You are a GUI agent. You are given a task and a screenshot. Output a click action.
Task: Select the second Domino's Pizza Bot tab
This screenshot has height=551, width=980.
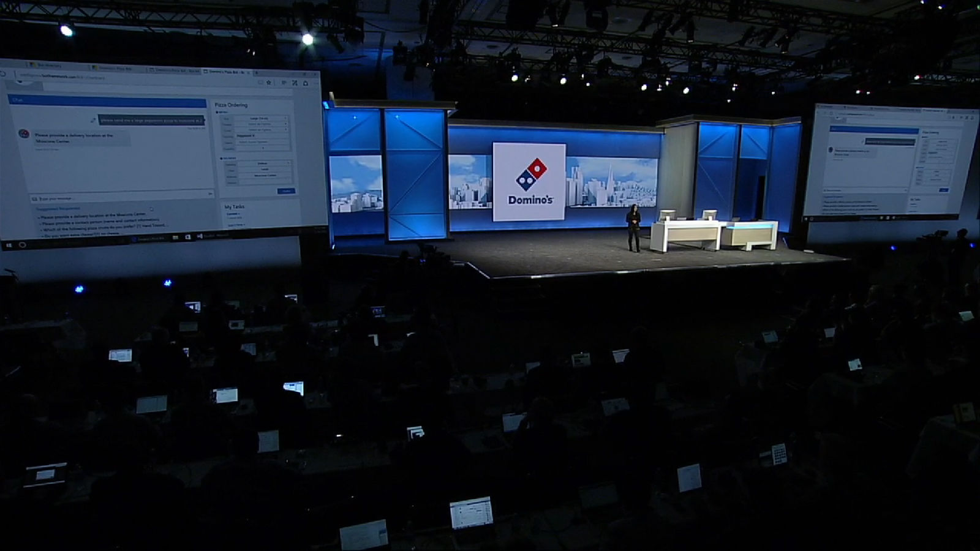[x=118, y=68]
